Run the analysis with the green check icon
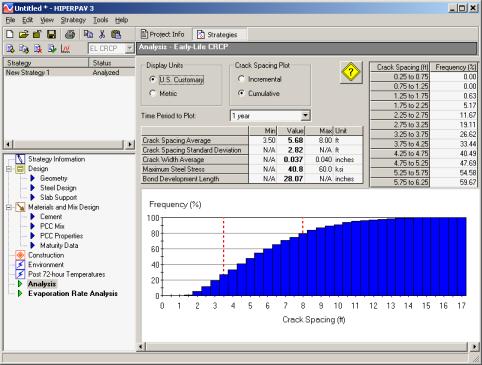The width and height of the screenshot is (482, 365). pyautogui.click(x=52, y=49)
